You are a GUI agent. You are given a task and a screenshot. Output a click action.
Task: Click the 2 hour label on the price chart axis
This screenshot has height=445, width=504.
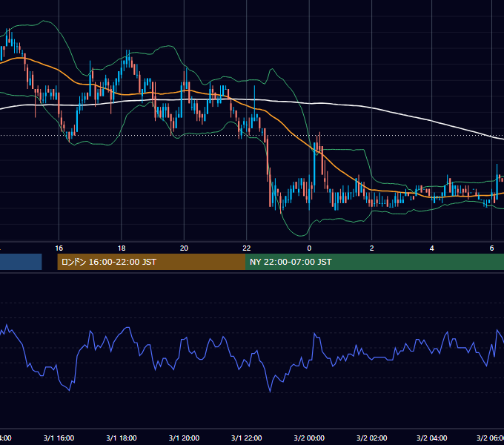tap(372, 248)
